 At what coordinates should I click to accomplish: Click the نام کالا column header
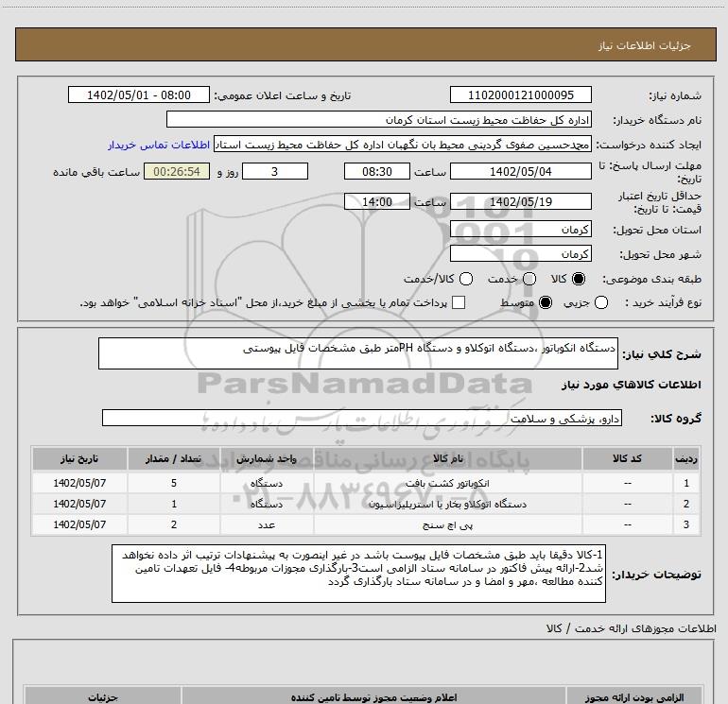pos(447,458)
